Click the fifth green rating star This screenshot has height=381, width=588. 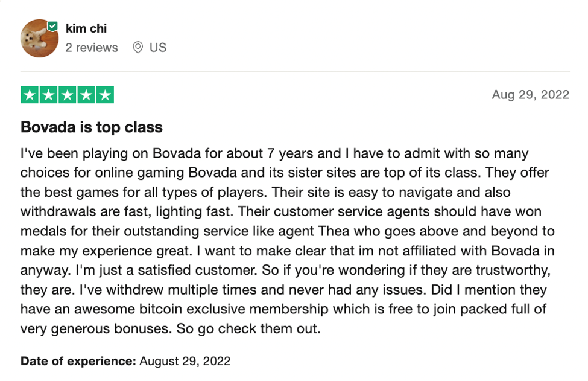[104, 95]
